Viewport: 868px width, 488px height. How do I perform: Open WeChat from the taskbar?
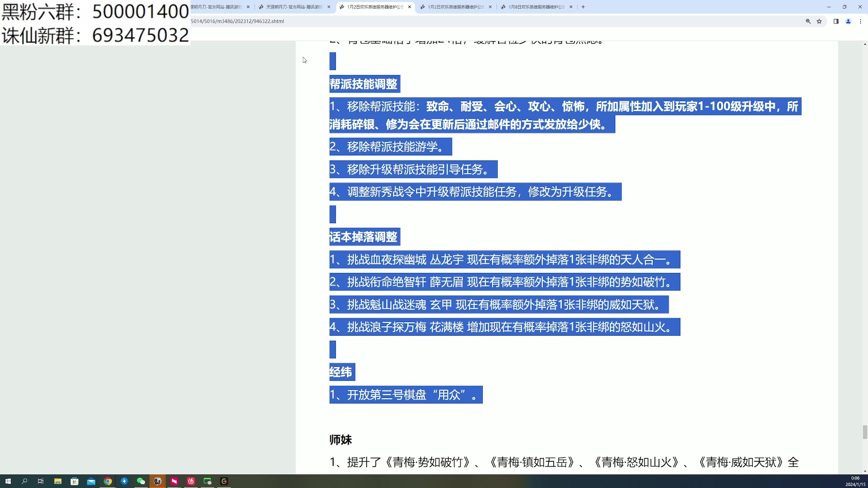tap(141, 481)
